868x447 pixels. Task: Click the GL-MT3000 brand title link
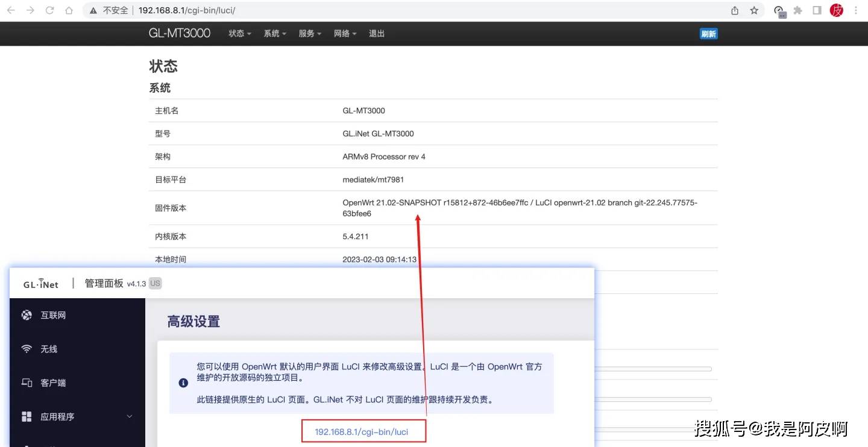point(180,33)
